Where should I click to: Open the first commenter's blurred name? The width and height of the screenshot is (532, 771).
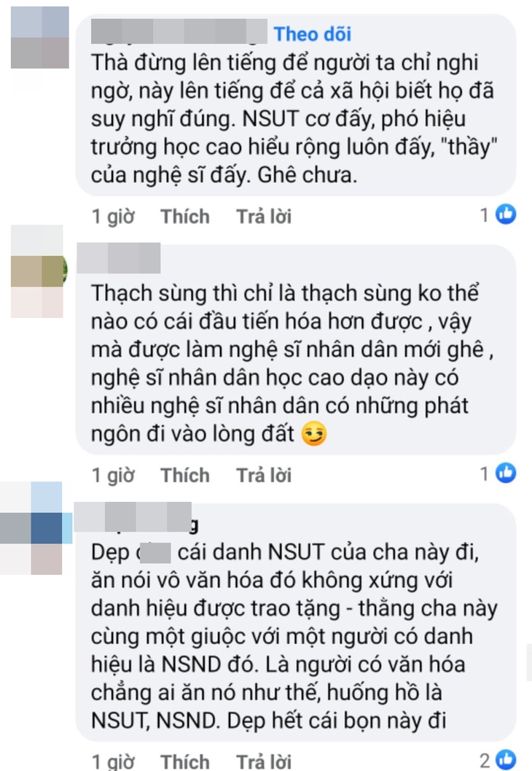[179, 32]
